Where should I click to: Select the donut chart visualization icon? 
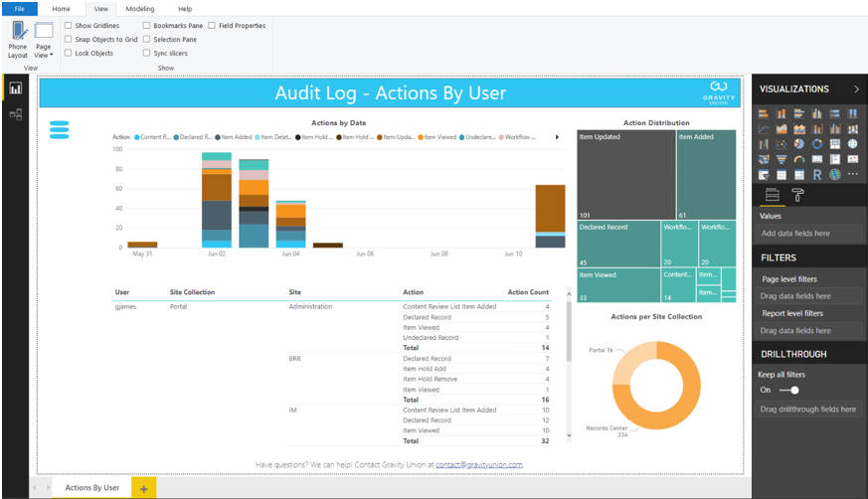(817, 144)
